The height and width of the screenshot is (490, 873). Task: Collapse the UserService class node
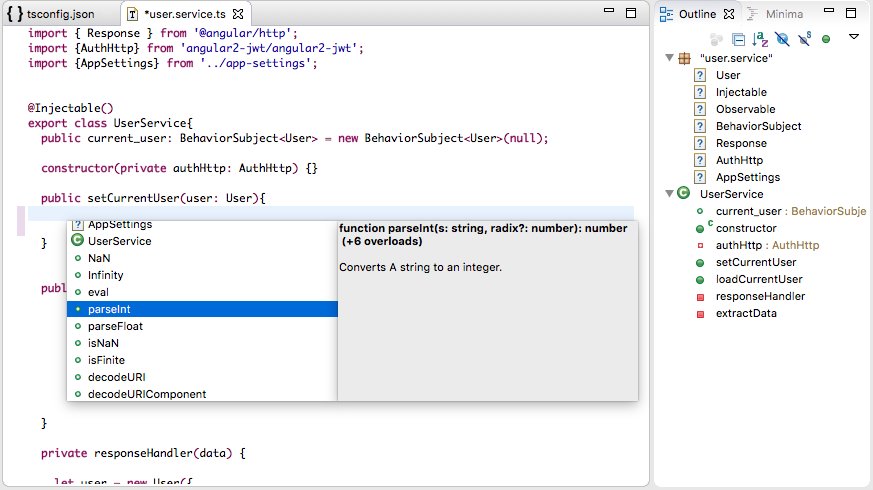tap(669, 194)
